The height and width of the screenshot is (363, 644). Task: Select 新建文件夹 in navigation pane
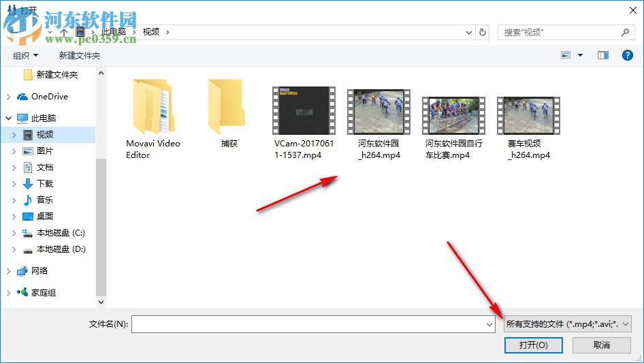click(x=57, y=74)
